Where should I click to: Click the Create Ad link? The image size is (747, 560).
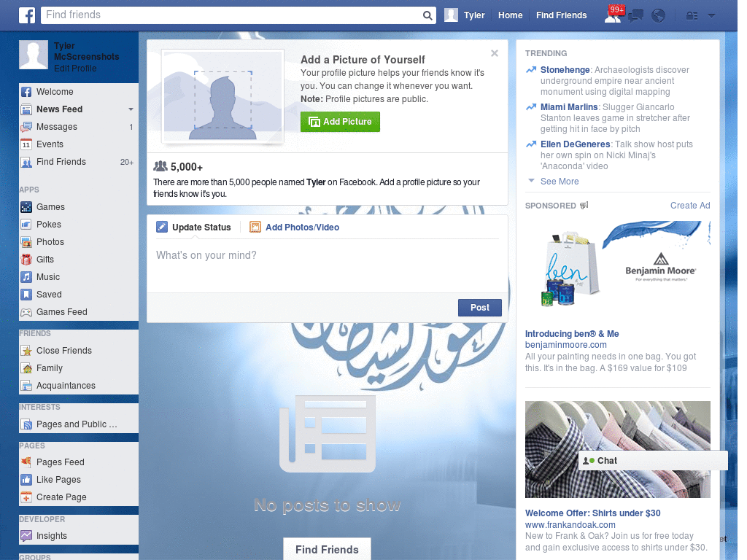point(690,205)
